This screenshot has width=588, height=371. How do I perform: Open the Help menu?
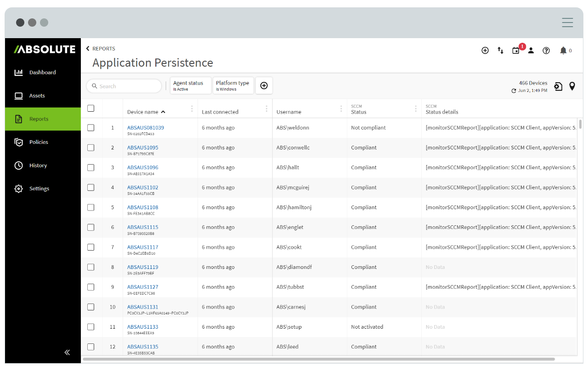546,51
